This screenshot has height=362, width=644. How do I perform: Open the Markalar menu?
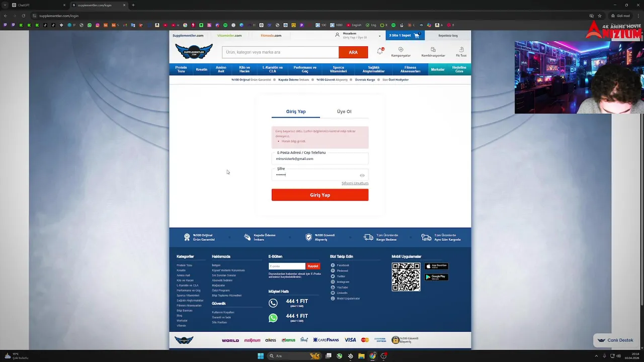[438, 69]
